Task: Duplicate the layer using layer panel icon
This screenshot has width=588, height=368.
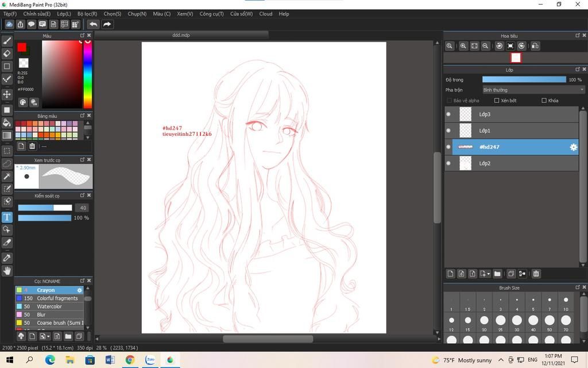Action: click(510, 274)
